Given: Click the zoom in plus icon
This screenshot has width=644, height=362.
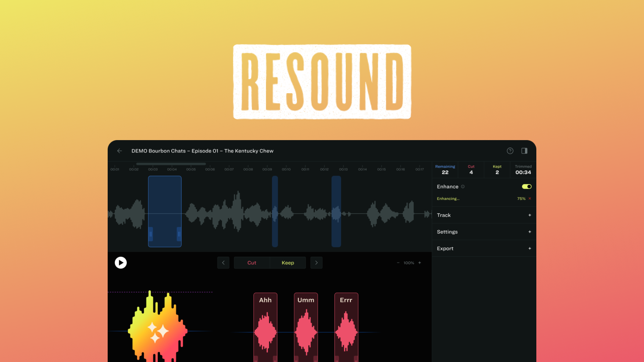Looking at the screenshot, I should (419, 263).
